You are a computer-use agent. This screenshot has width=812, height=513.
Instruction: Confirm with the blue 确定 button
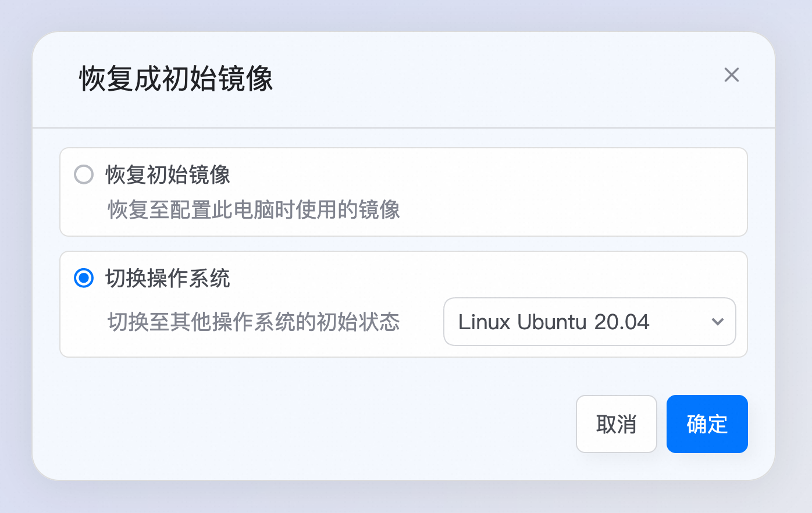707,424
